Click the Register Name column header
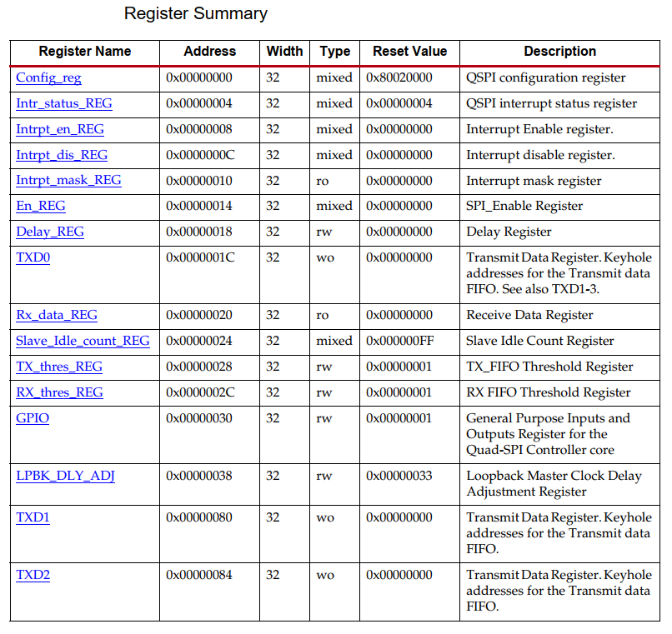 tap(85, 52)
